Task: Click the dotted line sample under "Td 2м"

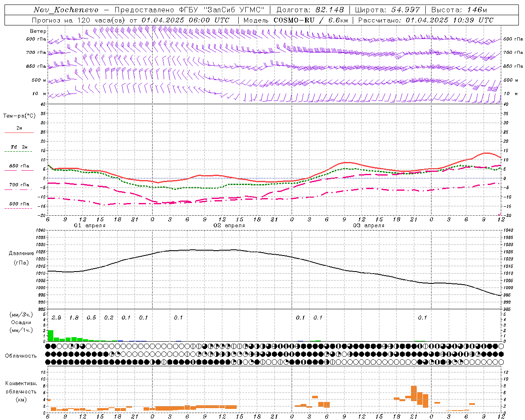Action: (18, 152)
